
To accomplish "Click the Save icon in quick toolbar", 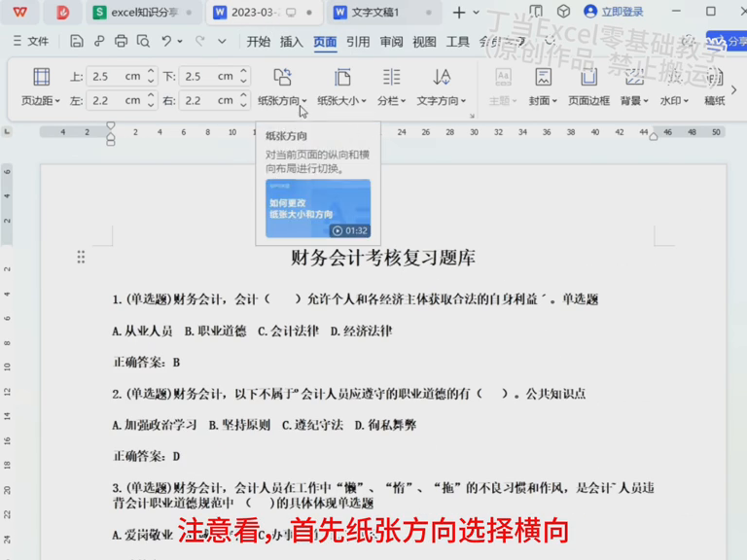I will point(76,42).
